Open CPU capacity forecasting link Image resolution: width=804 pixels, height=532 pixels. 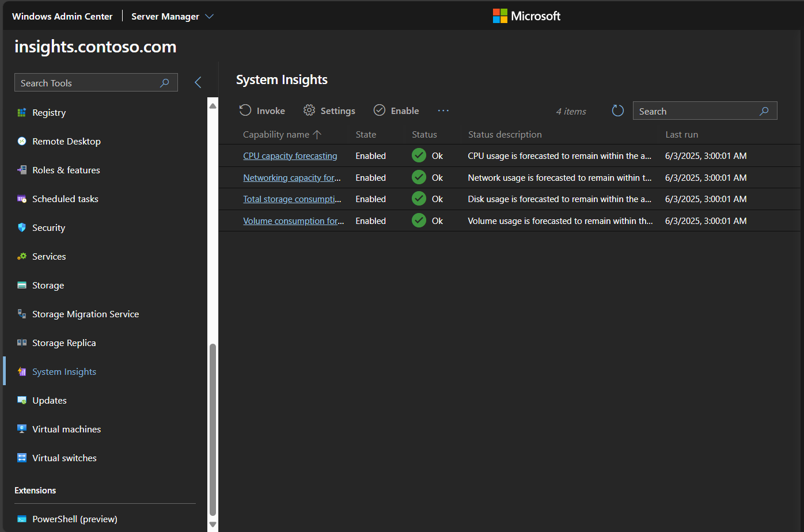290,156
